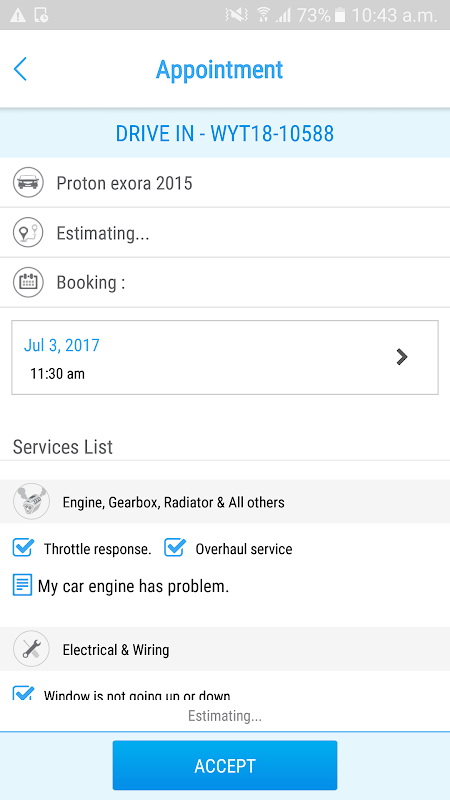Accept the appointment
450x800 pixels.
point(225,765)
